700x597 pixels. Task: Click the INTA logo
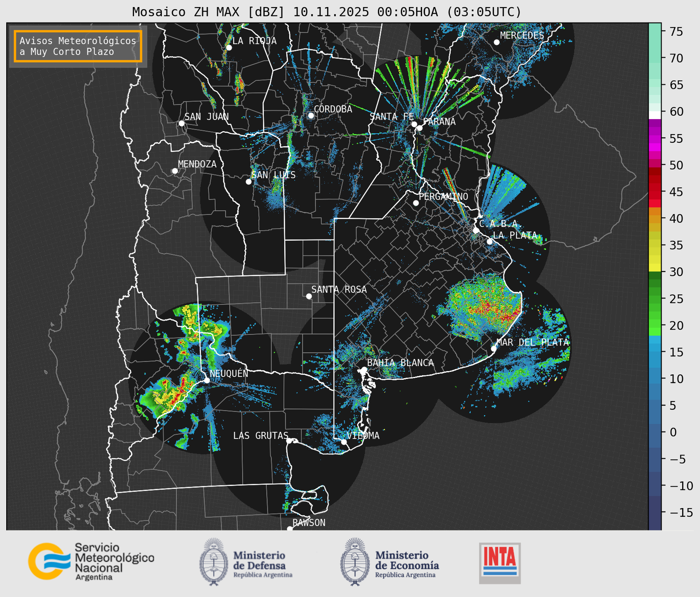coord(500,563)
